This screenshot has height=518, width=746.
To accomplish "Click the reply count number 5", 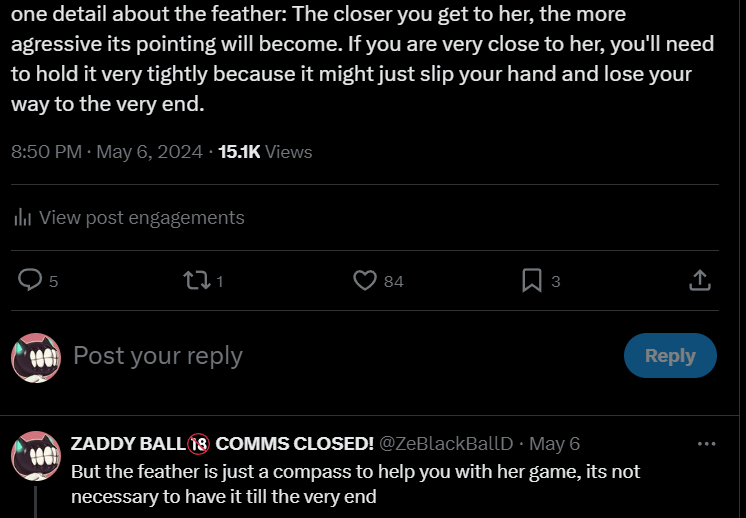I will 53,282.
